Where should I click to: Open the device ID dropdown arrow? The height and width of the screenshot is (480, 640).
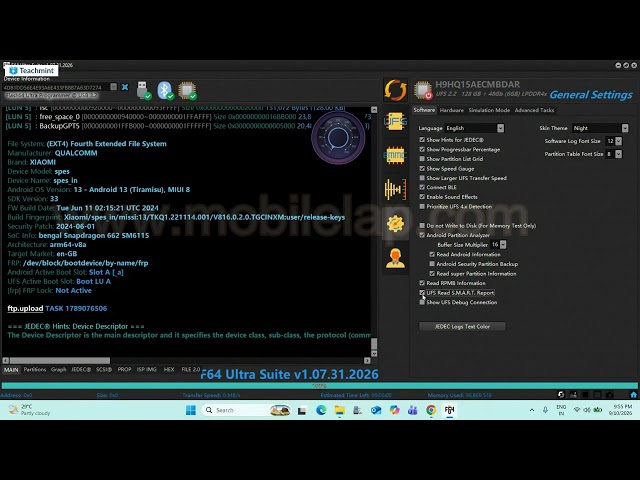pyautogui.click(x=113, y=87)
